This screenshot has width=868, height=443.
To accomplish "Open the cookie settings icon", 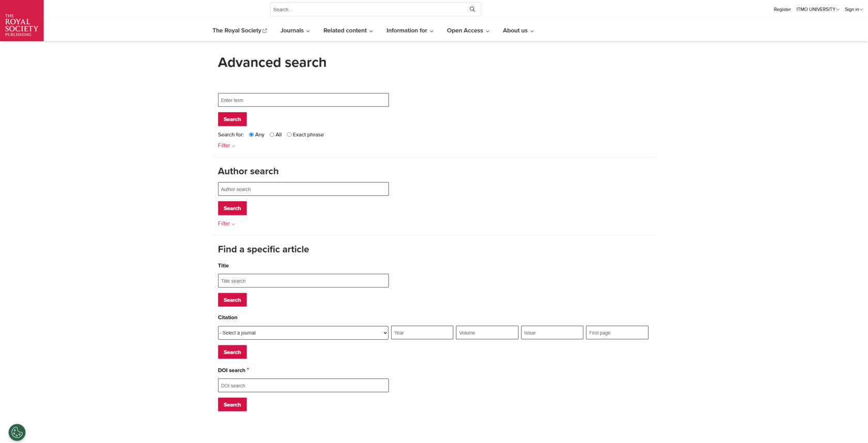I will (x=17, y=432).
